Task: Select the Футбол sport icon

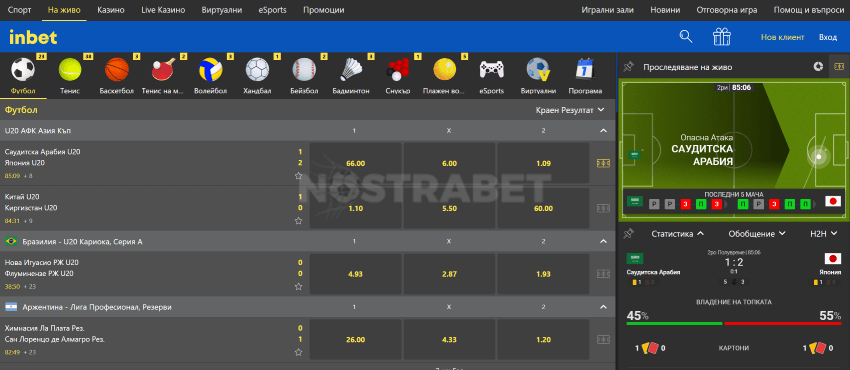Action: 23,69
